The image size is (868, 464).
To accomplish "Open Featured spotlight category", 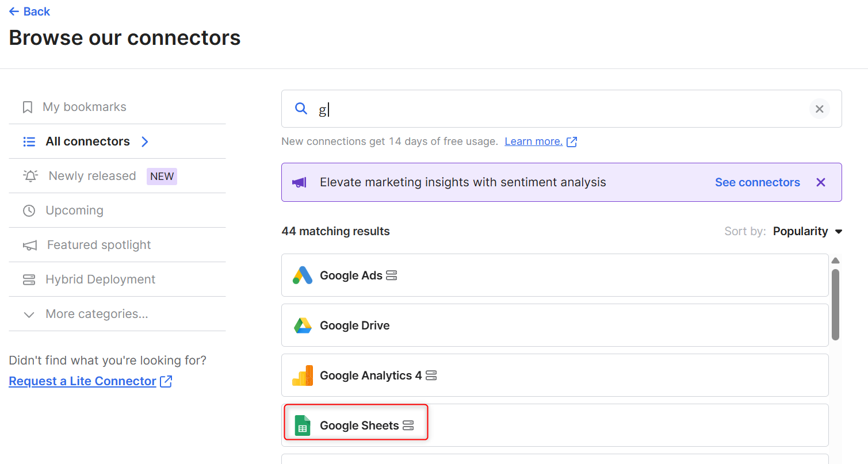I will (117, 245).
